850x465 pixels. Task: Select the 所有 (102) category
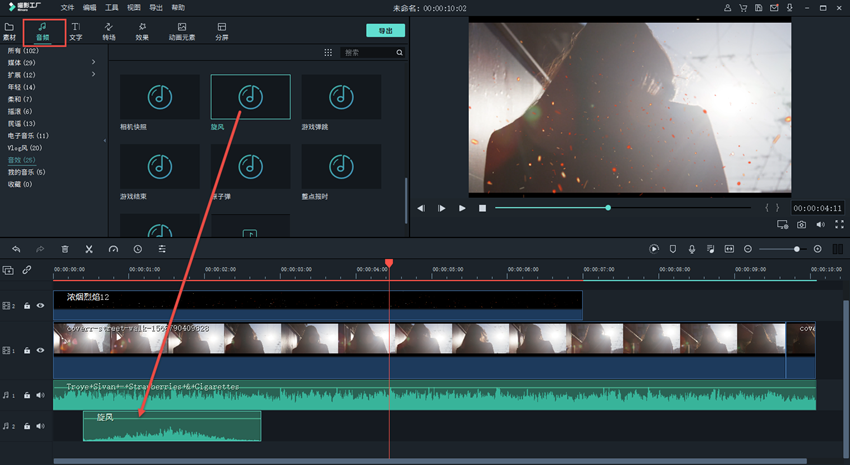[x=23, y=50]
